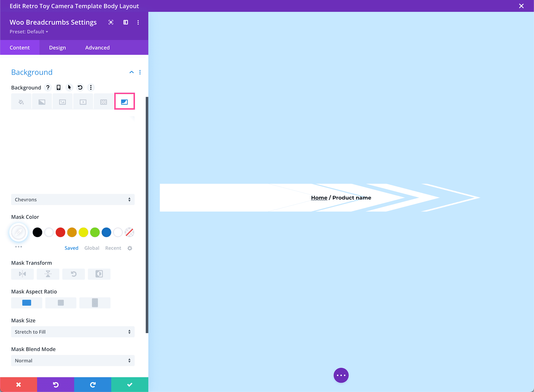Click the Global saved colors link

coord(92,248)
